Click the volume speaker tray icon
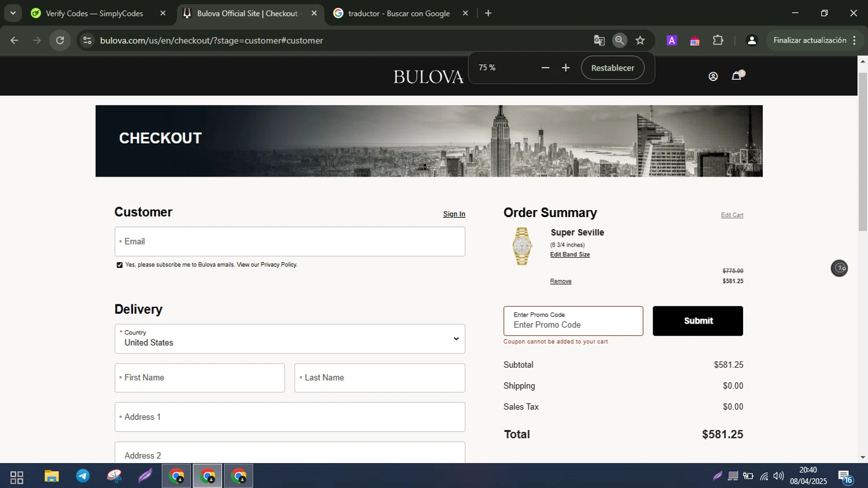Viewport: 868px width, 488px height. tap(779, 476)
